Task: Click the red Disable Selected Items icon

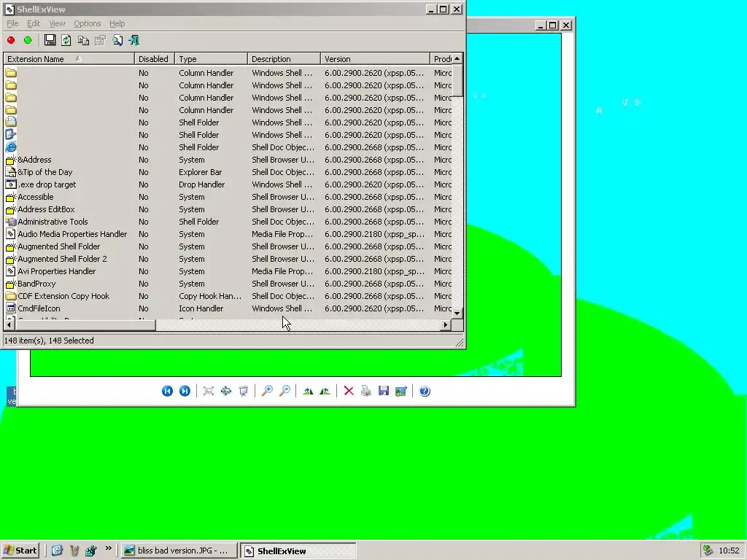Action: (11, 41)
